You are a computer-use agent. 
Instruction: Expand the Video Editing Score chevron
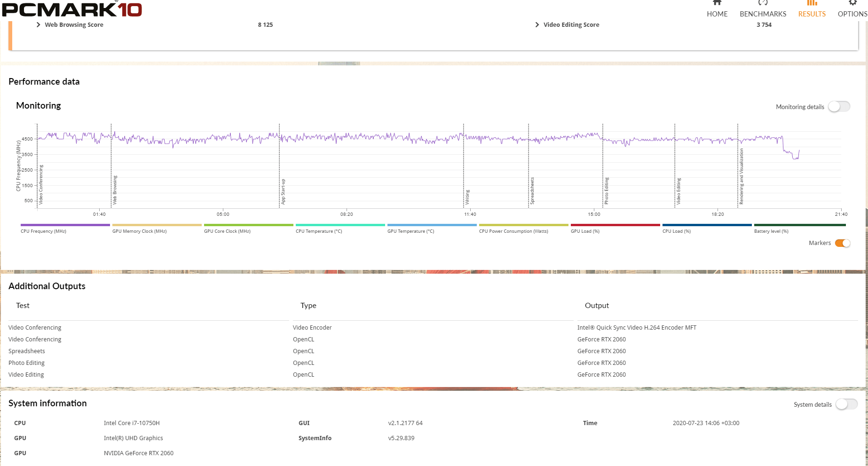[537, 25]
